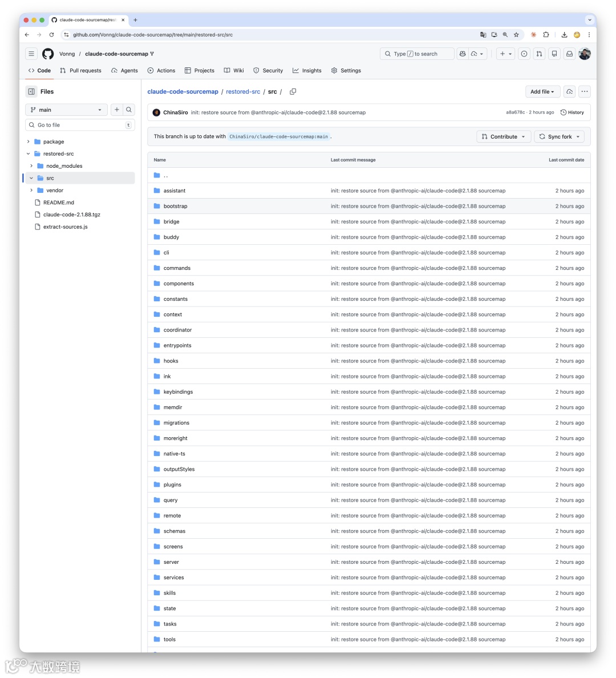Switch to the Projects tab
Image resolution: width=616 pixels, height=678 pixels.
(x=199, y=70)
